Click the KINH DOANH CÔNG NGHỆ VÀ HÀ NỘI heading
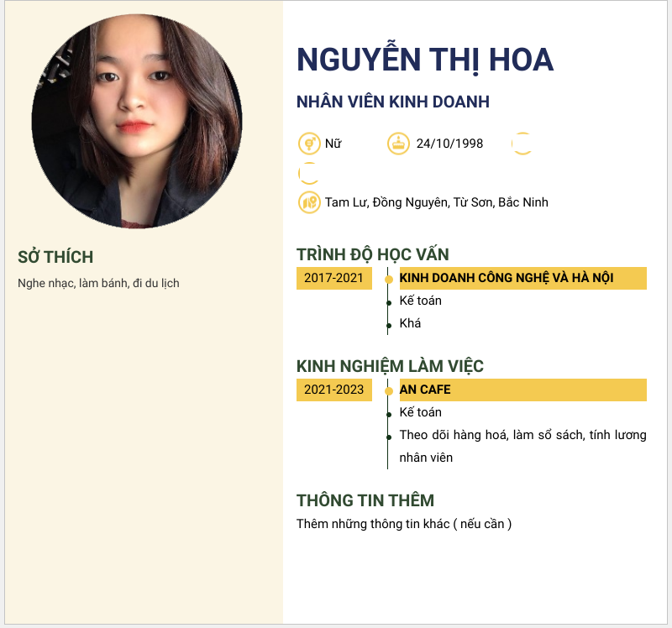The width and height of the screenshot is (672, 628). (x=507, y=278)
